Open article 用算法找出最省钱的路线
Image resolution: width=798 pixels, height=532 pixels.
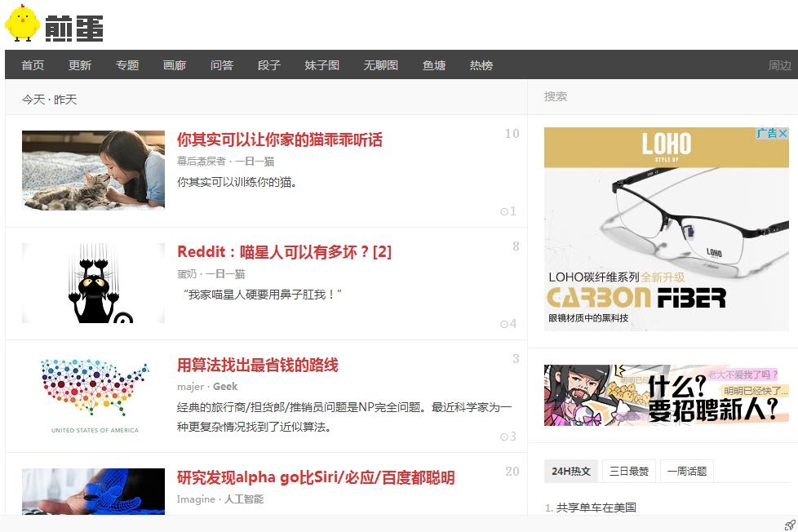pyautogui.click(x=258, y=365)
